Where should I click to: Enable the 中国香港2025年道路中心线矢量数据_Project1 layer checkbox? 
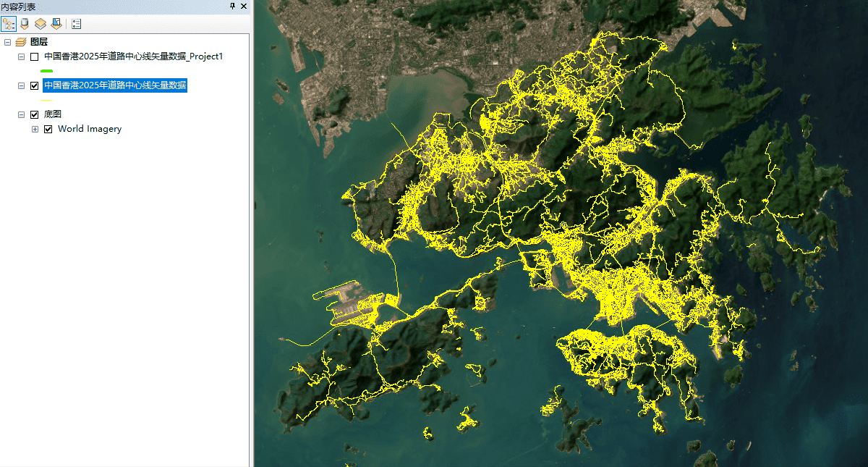tap(35, 56)
